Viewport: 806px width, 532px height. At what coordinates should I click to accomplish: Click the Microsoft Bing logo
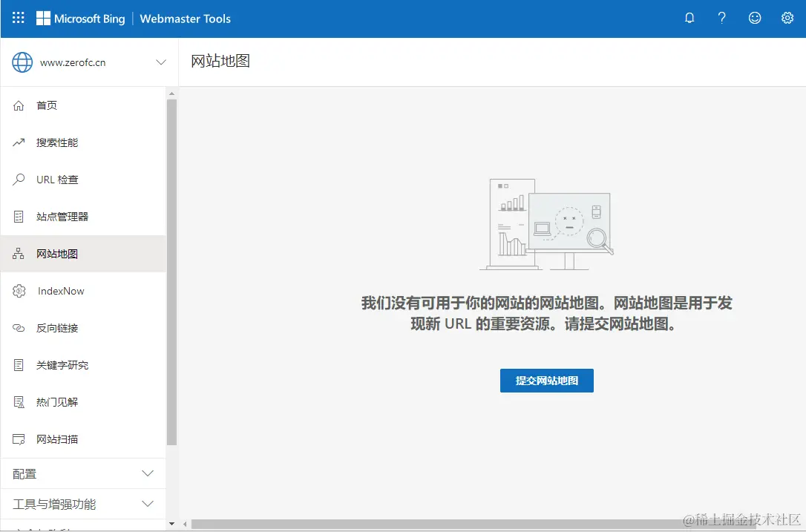81,19
